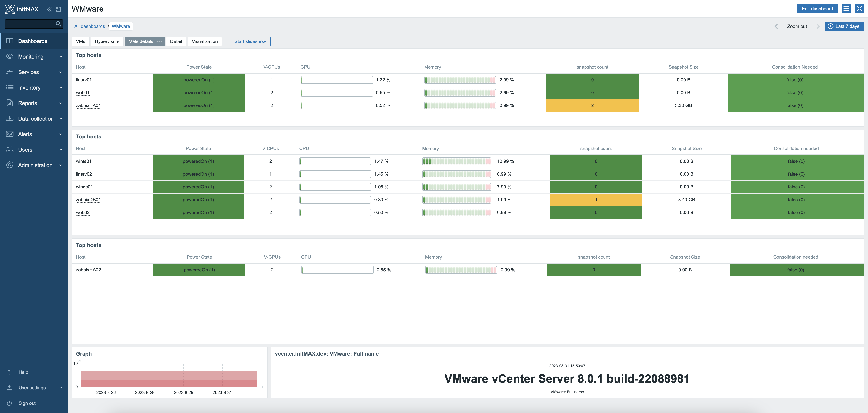Click the Sign out power icon

[9, 403]
